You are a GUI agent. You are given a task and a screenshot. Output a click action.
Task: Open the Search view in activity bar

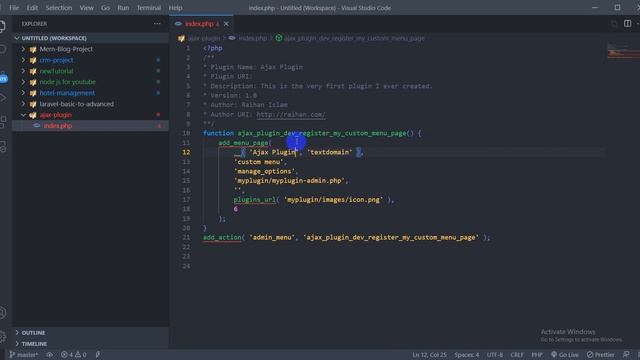point(2,49)
